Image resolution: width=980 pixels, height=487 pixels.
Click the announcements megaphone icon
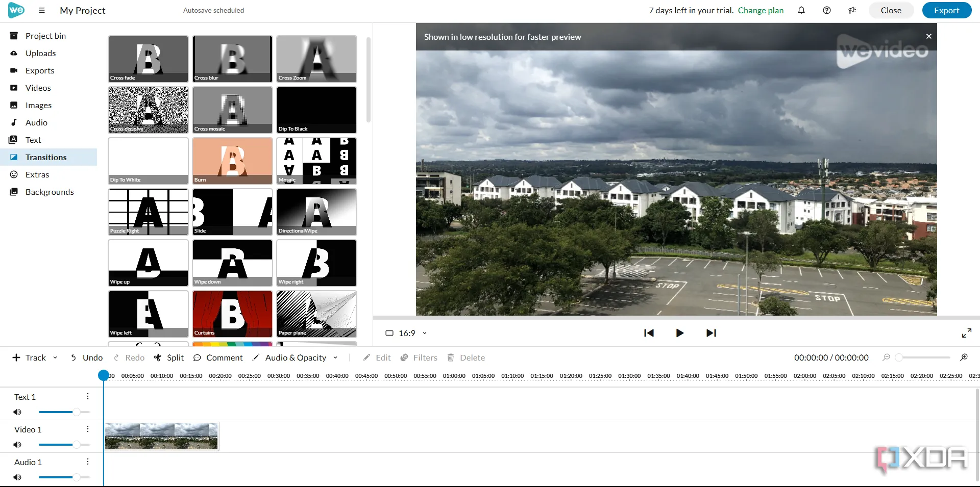852,10
